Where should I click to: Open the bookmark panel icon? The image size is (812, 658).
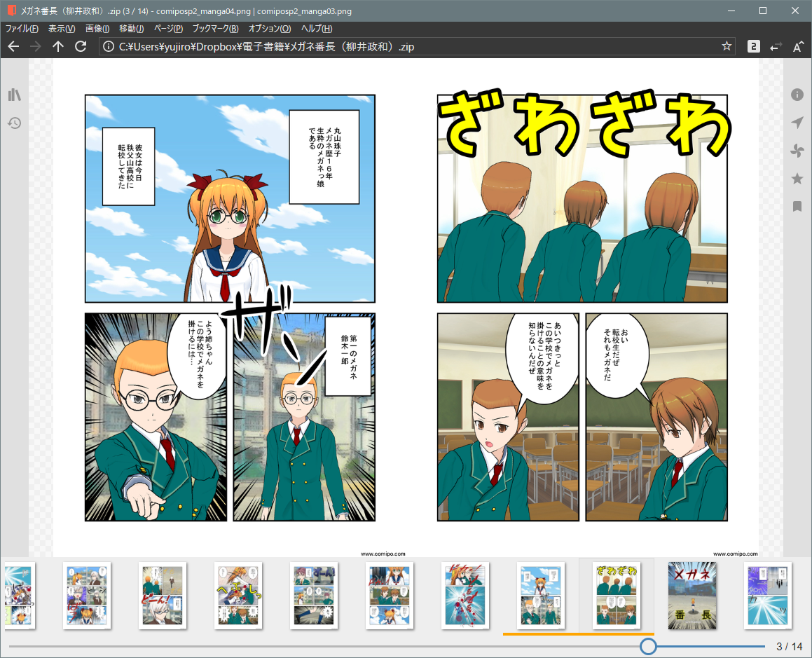coord(797,207)
